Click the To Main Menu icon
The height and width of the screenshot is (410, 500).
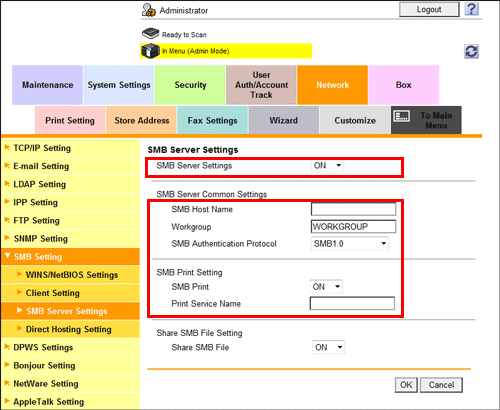tap(401, 116)
